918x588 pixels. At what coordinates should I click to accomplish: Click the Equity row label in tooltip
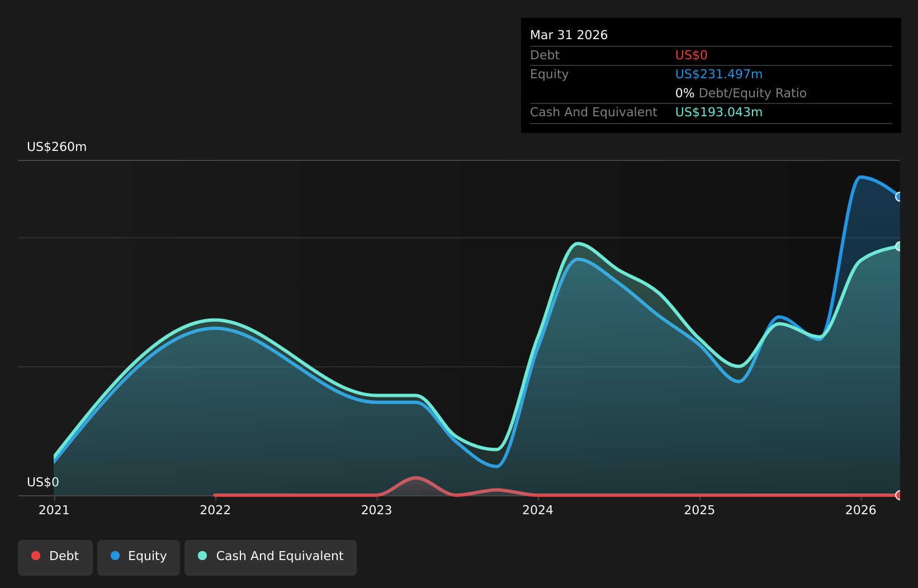point(549,74)
